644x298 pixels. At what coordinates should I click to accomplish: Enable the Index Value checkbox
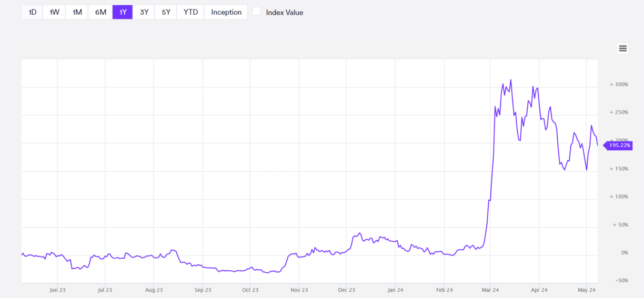256,12
